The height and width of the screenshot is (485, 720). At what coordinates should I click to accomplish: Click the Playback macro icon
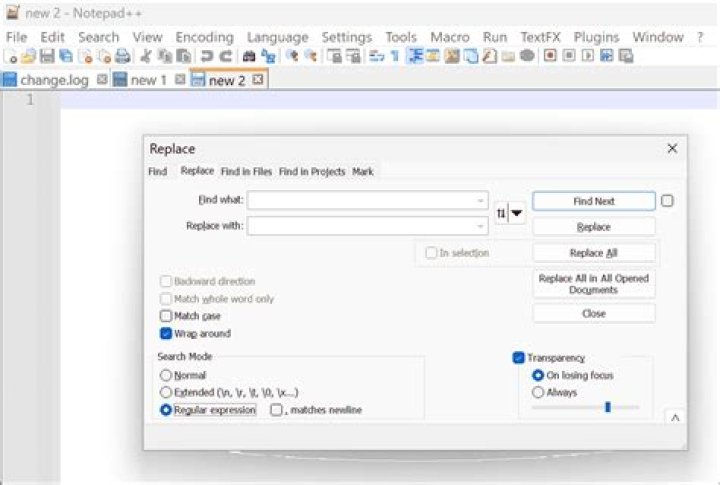click(x=588, y=56)
